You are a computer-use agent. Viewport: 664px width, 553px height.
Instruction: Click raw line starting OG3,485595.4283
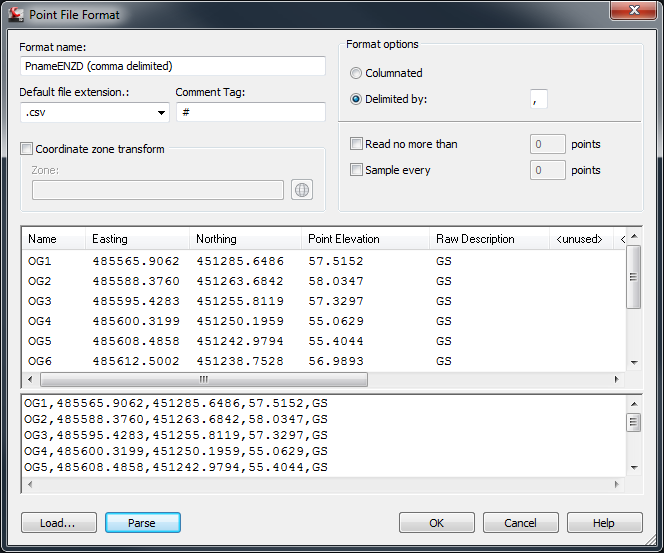(x=176, y=435)
